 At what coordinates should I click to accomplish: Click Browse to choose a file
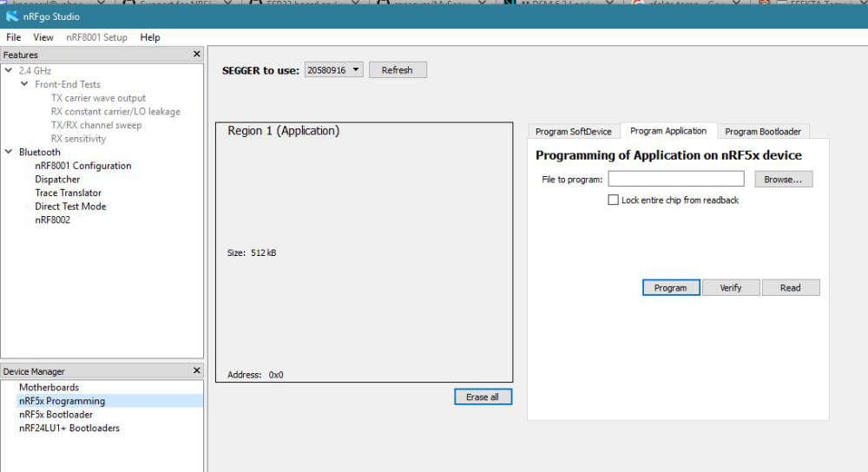click(783, 180)
